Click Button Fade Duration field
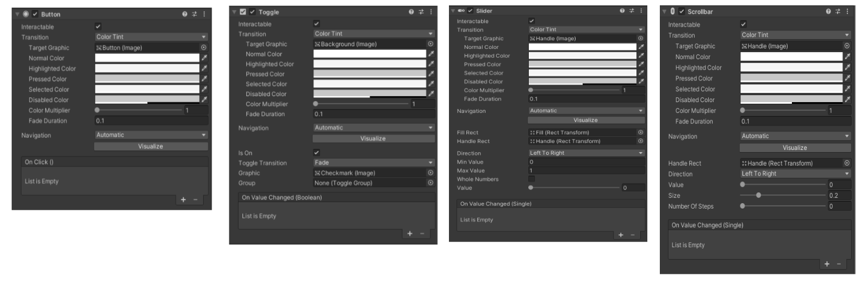 click(151, 121)
